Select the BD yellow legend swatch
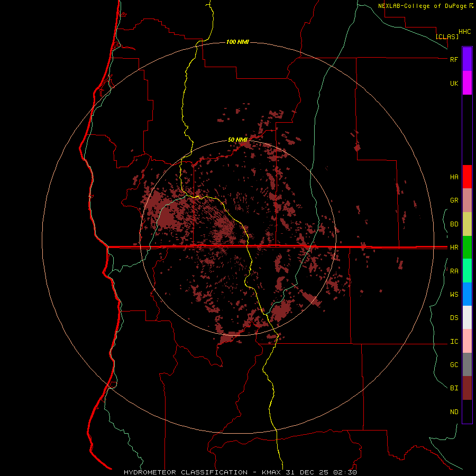Image resolution: width=476 pixels, height=476 pixels. coord(467,224)
